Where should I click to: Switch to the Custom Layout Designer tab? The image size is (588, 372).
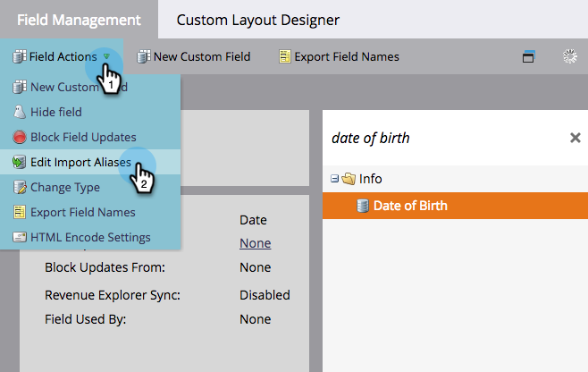(257, 20)
